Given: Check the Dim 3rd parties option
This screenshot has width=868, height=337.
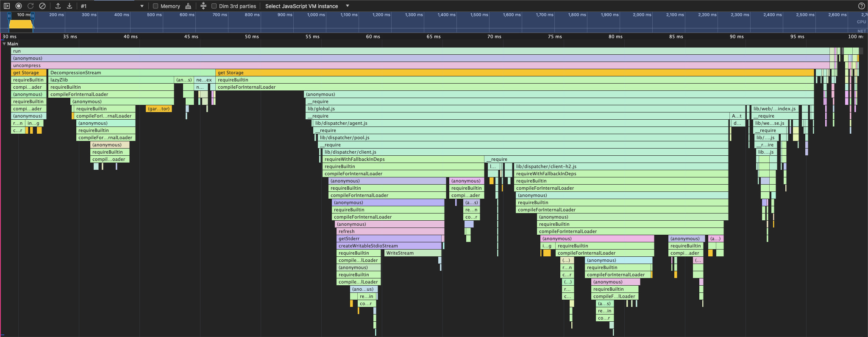Looking at the screenshot, I should pos(214,6).
